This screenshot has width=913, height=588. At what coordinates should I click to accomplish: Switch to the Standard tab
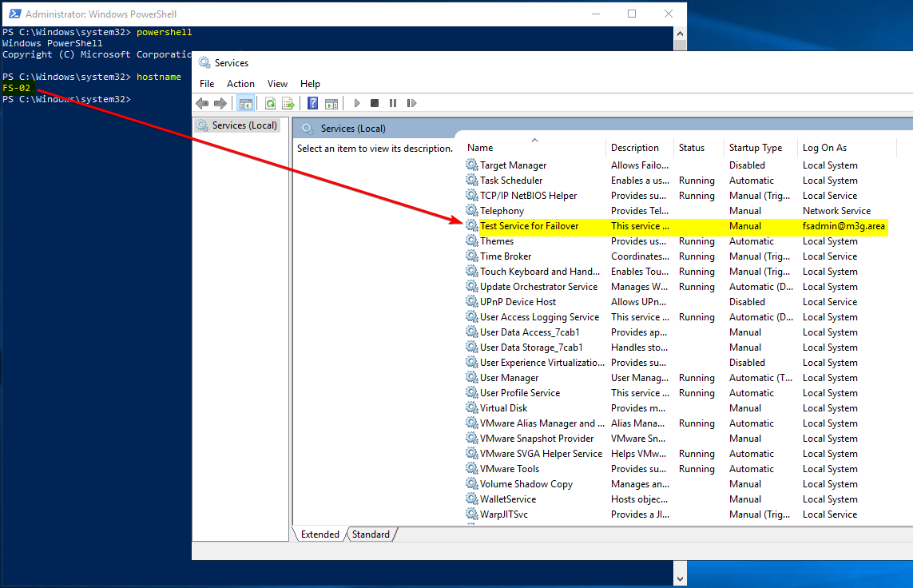[x=371, y=534]
